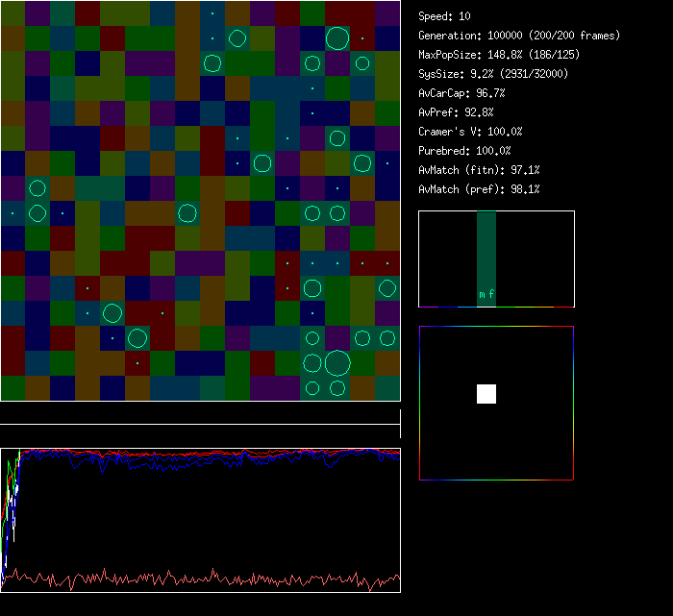Click the 'f' marker in the green bar
The image size is (673, 616).
pos(491,295)
